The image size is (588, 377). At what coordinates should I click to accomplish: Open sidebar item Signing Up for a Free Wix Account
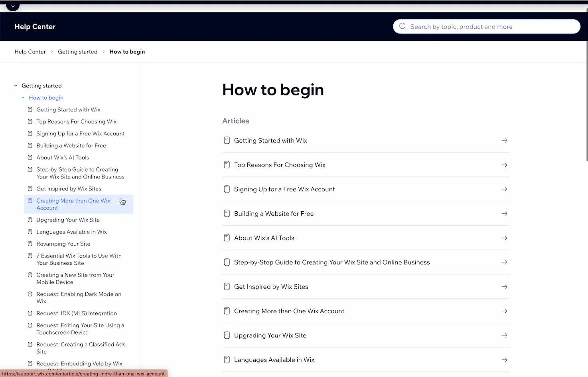pyautogui.click(x=80, y=133)
